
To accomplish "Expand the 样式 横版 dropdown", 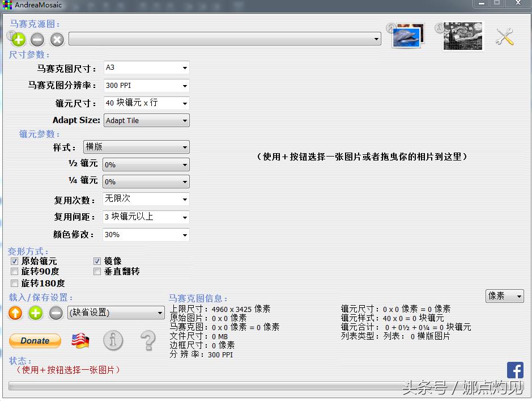I will pyautogui.click(x=136, y=147).
